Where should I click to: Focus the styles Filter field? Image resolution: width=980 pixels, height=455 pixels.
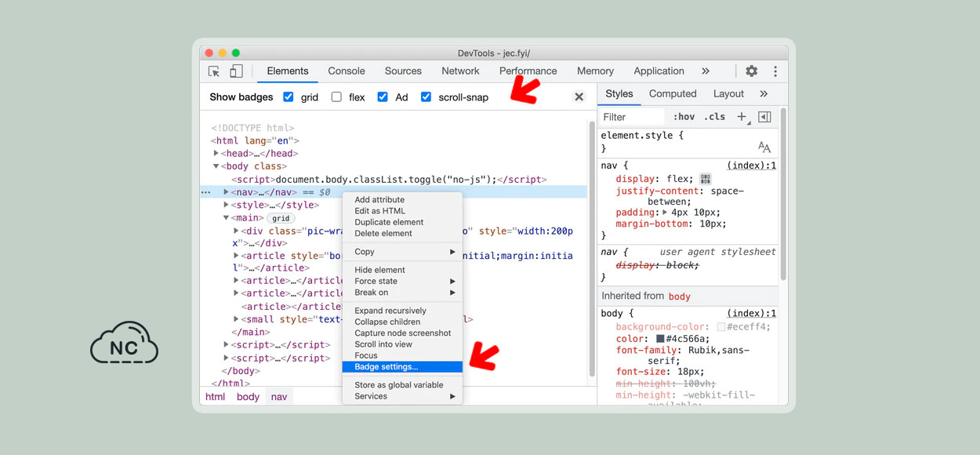point(632,117)
